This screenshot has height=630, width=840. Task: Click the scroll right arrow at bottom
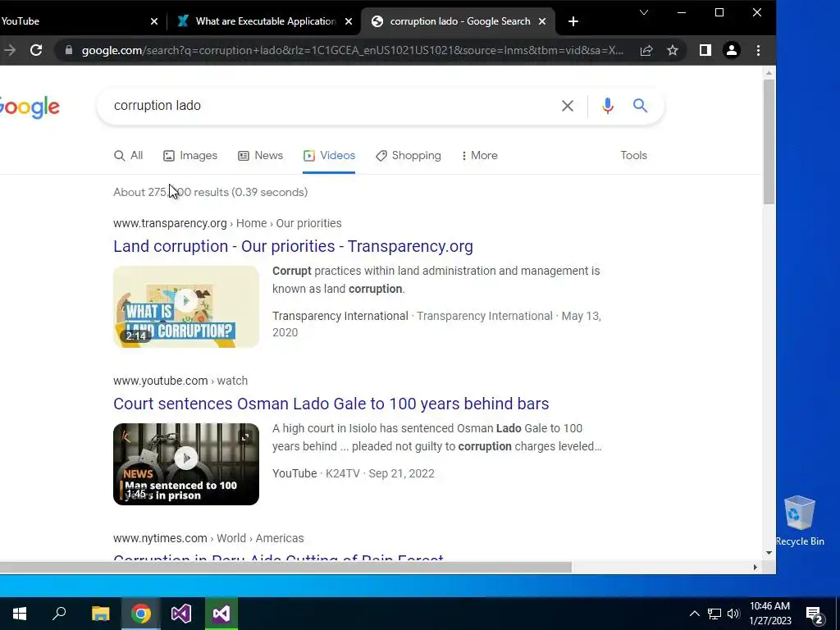click(x=755, y=568)
